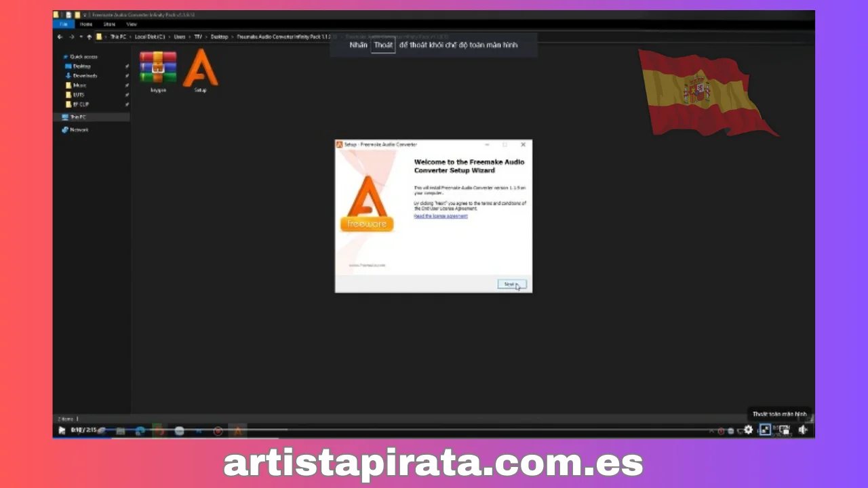Select the TTV breadcrumb
The image size is (868, 488).
(198, 37)
